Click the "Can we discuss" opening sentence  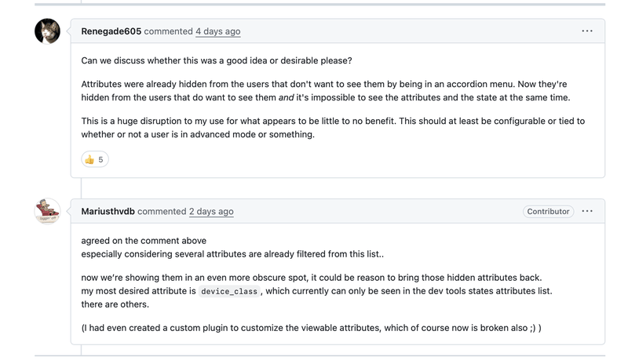[216, 60]
